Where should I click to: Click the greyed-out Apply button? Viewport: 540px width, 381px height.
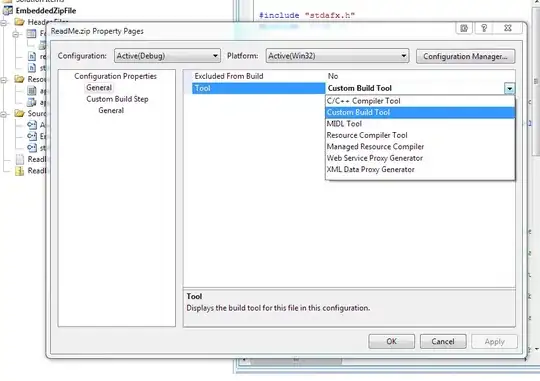(x=494, y=341)
